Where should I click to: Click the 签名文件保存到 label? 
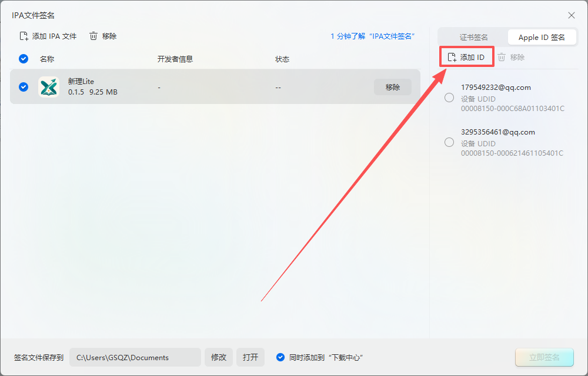point(39,357)
